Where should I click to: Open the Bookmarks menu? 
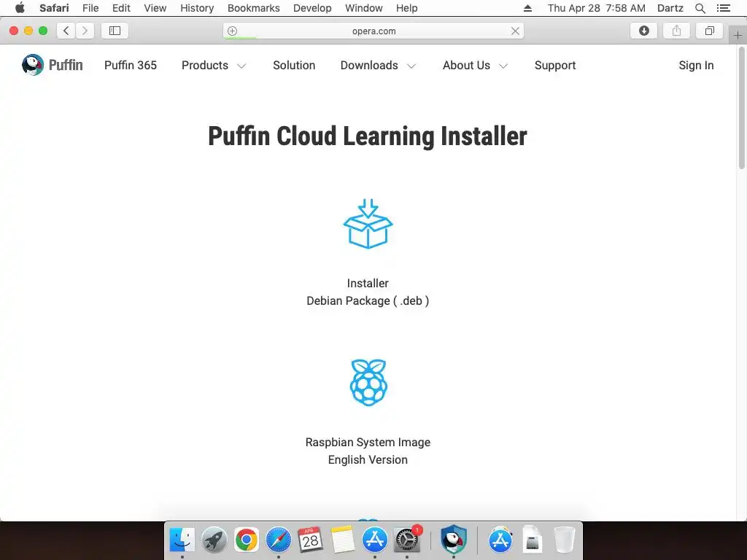click(x=253, y=8)
